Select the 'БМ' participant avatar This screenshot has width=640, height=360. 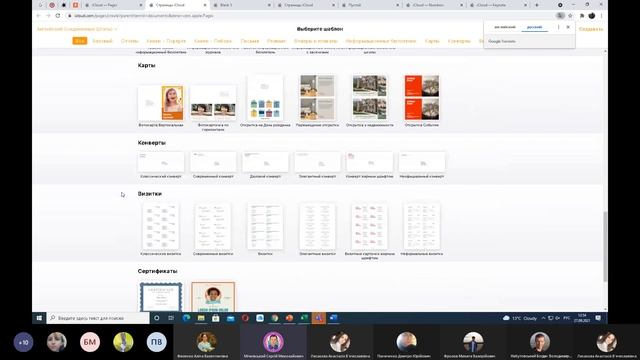point(90,342)
